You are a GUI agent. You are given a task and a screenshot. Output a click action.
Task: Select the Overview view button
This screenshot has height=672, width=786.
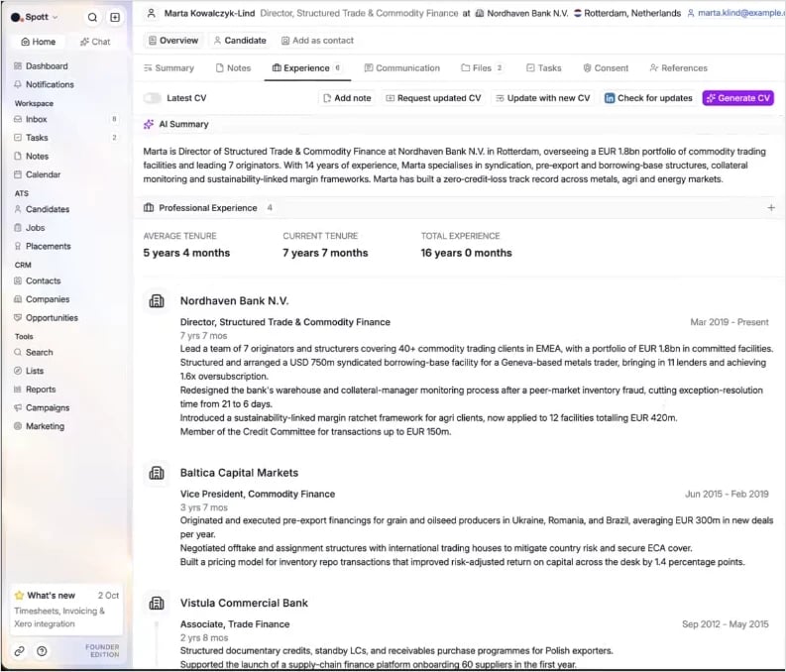(173, 41)
